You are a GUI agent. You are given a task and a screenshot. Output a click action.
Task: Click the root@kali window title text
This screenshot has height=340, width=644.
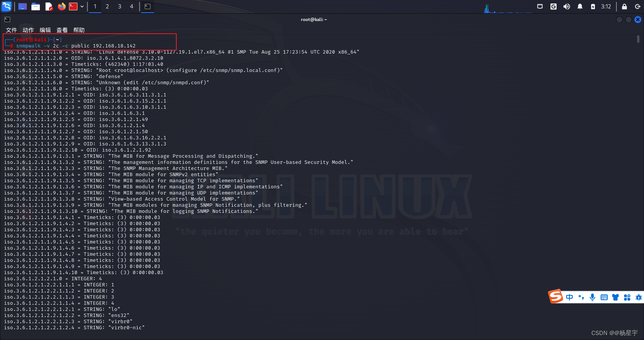coord(314,20)
